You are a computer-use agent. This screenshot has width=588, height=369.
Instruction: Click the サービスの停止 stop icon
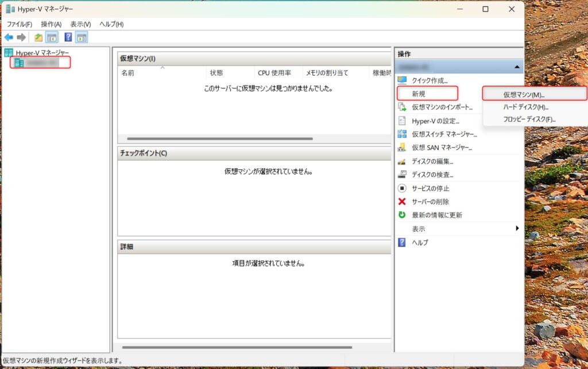pos(402,188)
